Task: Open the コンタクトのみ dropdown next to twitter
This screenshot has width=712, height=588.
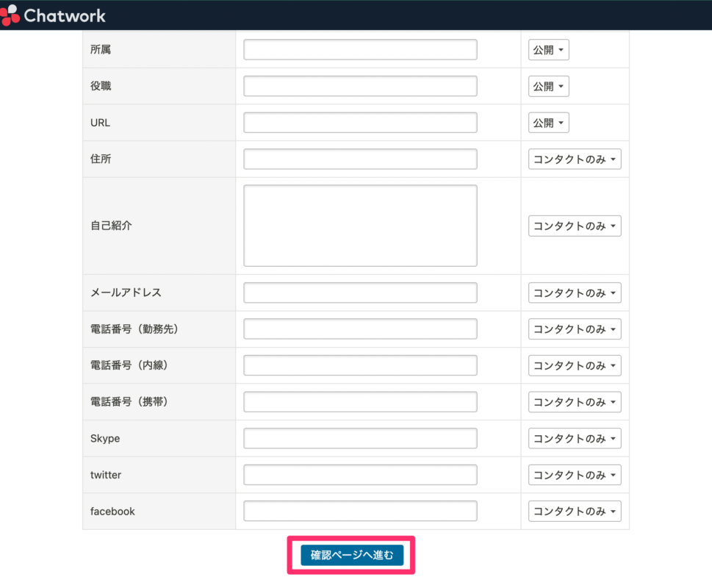Action: coord(574,475)
